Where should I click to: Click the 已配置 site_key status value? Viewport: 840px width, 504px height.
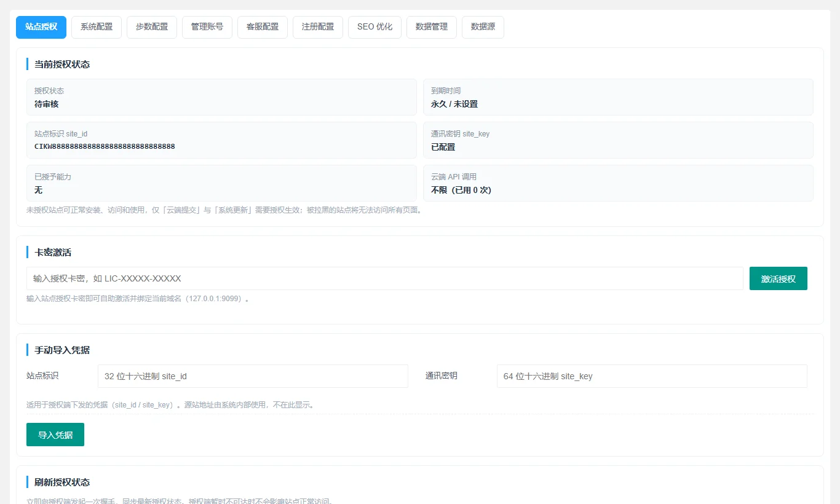click(443, 147)
